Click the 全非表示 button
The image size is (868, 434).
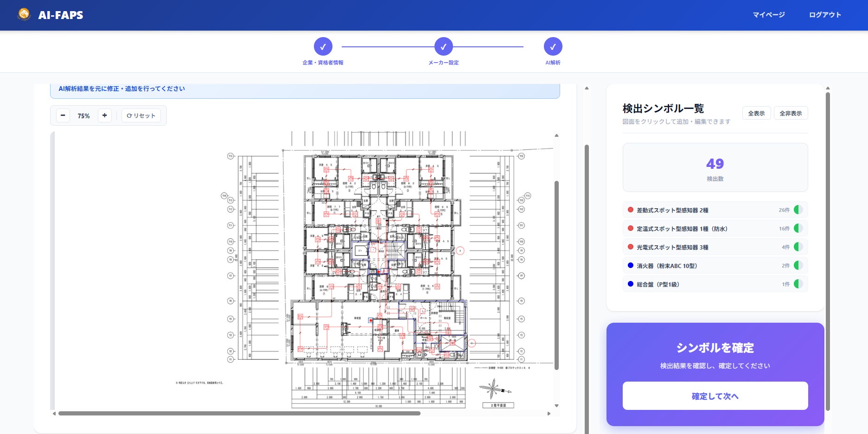(x=791, y=113)
